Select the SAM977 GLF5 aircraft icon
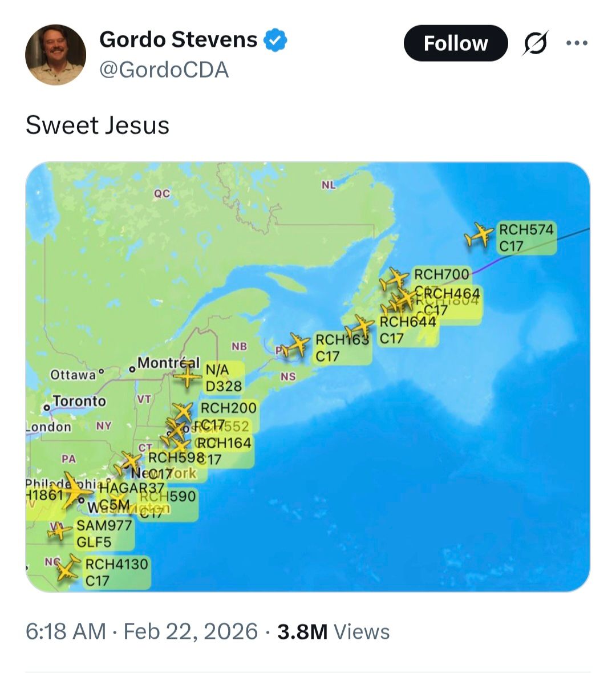This screenshot has height=673, width=616. (x=58, y=532)
